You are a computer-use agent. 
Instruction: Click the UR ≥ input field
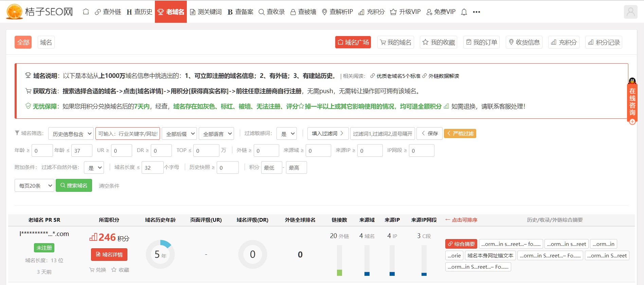coord(122,151)
